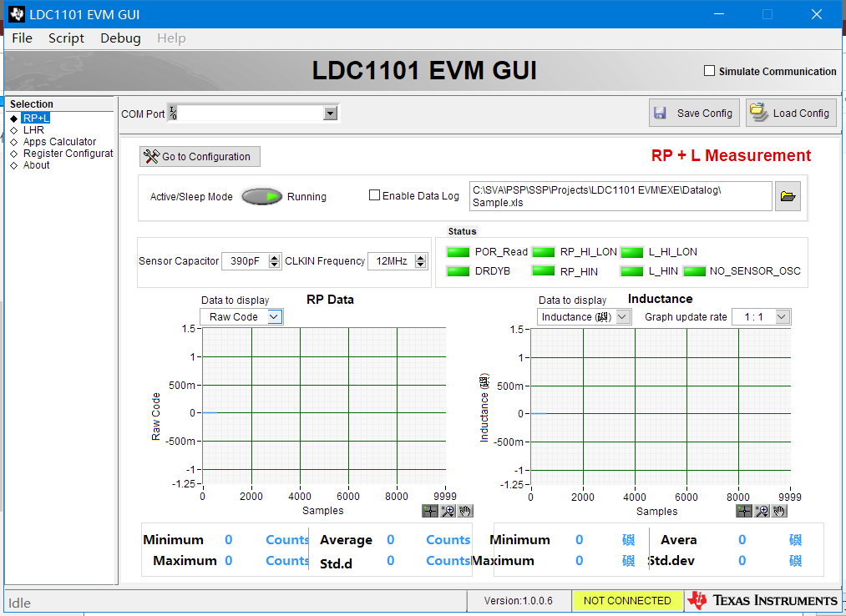846x616 pixels.
Task: Open the Inductance data to display dropdown
Action: coord(623,316)
